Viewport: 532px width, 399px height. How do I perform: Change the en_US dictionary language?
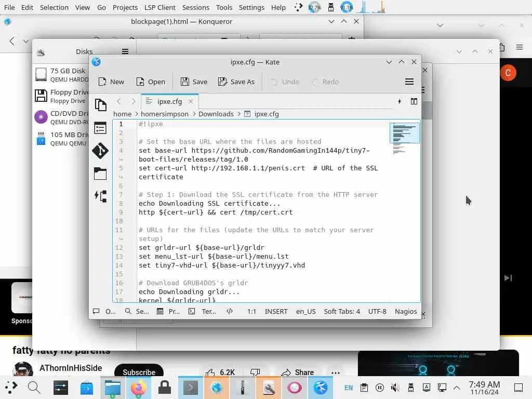pos(305,311)
